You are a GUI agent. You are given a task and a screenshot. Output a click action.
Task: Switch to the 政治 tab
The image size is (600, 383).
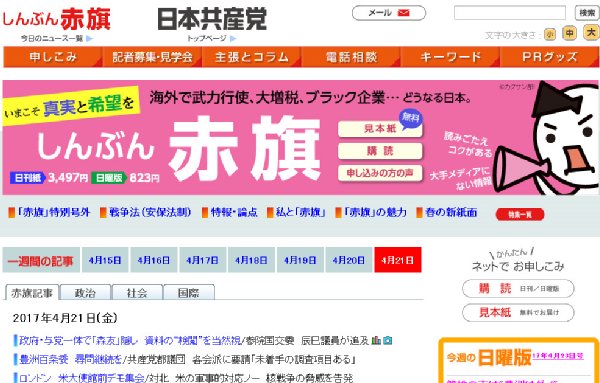(85, 293)
